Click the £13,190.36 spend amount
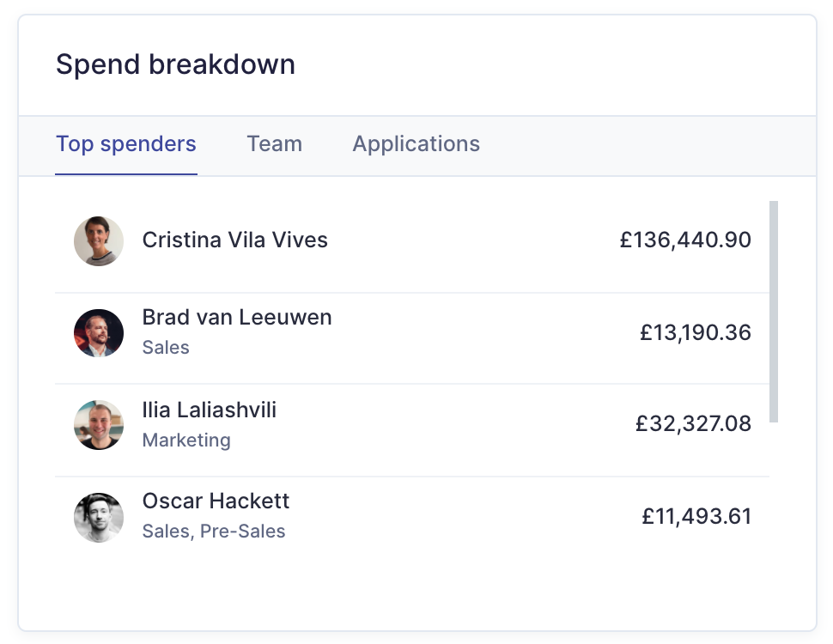Viewport: 833px width, 644px height. point(696,332)
